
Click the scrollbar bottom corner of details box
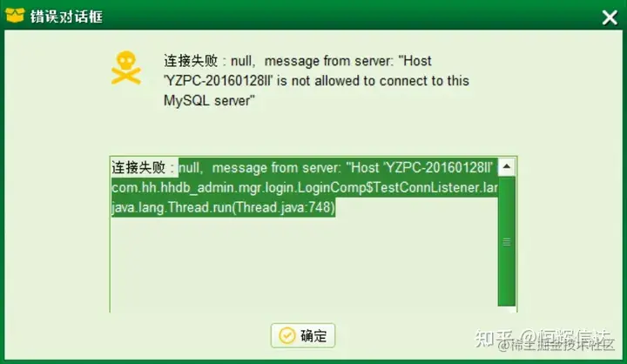tap(507, 310)
